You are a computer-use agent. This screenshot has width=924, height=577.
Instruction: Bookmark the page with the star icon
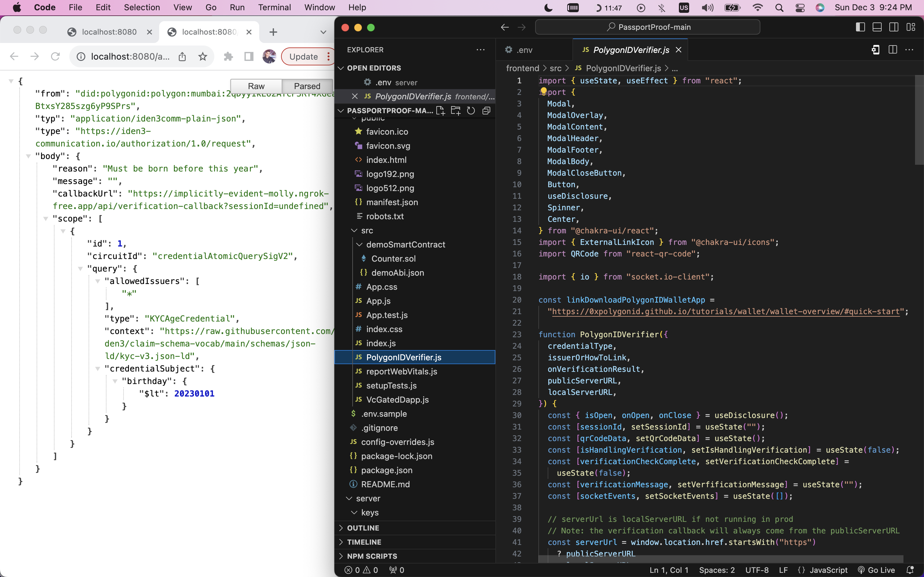pos(203,56)
